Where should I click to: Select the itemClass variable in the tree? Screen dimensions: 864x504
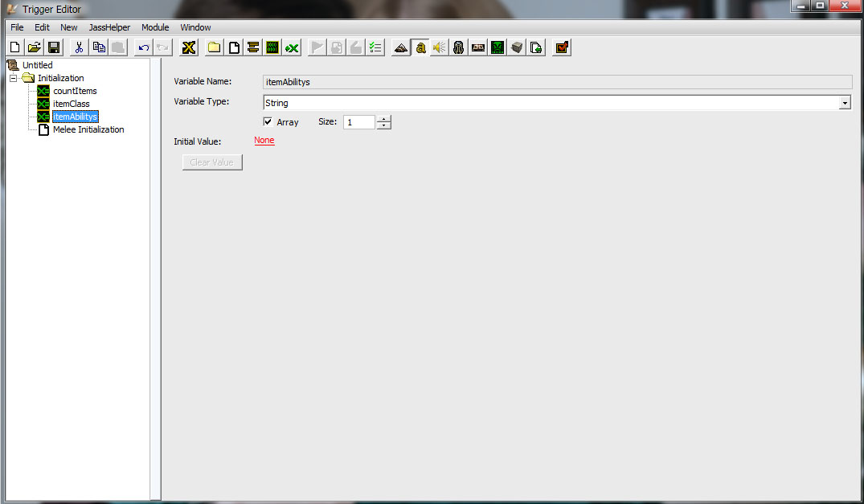[x=71, y=104]
